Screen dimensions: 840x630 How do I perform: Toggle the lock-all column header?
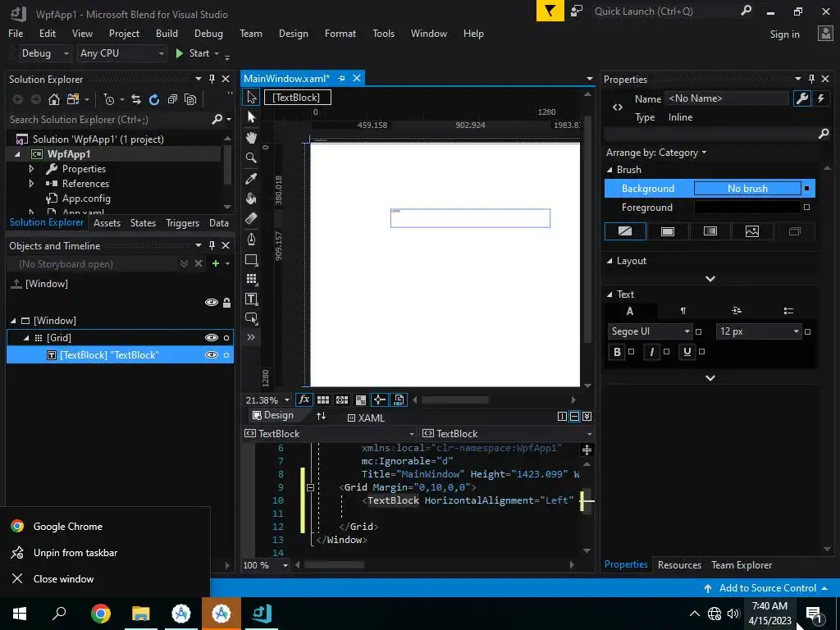click(226, 303)
